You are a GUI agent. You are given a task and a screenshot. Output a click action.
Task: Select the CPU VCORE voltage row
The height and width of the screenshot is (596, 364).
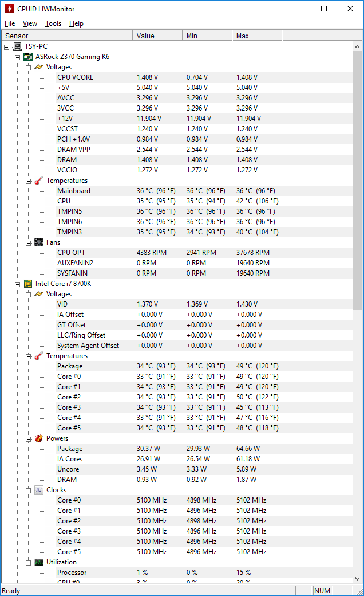(75, 77)
